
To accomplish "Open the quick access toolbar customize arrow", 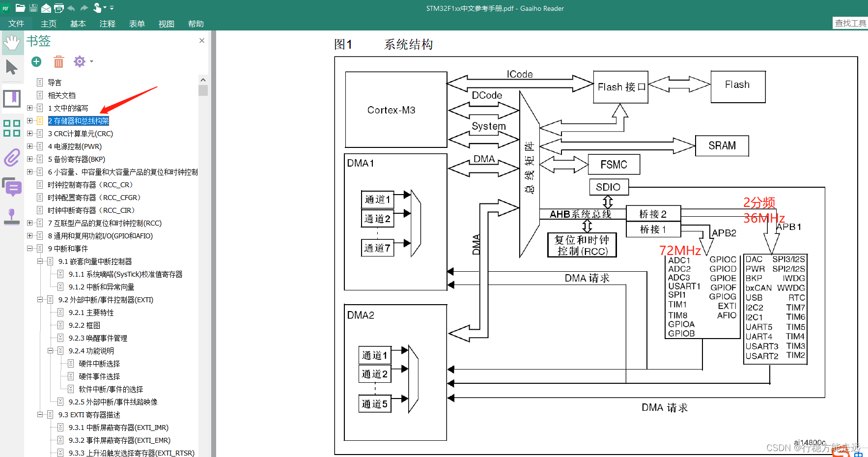I will click(112, 8).
